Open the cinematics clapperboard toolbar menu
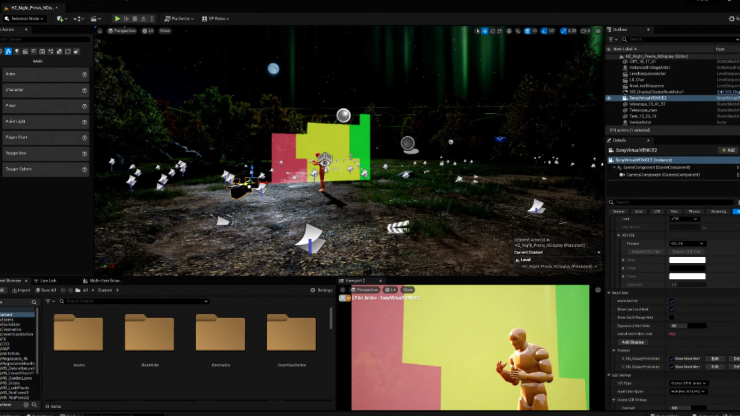Screen dimensions: 740x416 coord(94,18)
